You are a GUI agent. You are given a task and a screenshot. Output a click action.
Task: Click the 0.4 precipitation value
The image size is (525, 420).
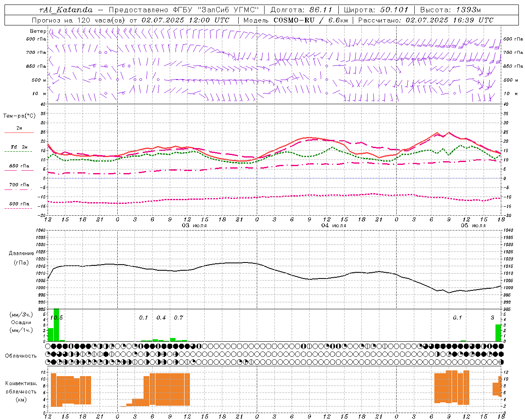point(161,318)
